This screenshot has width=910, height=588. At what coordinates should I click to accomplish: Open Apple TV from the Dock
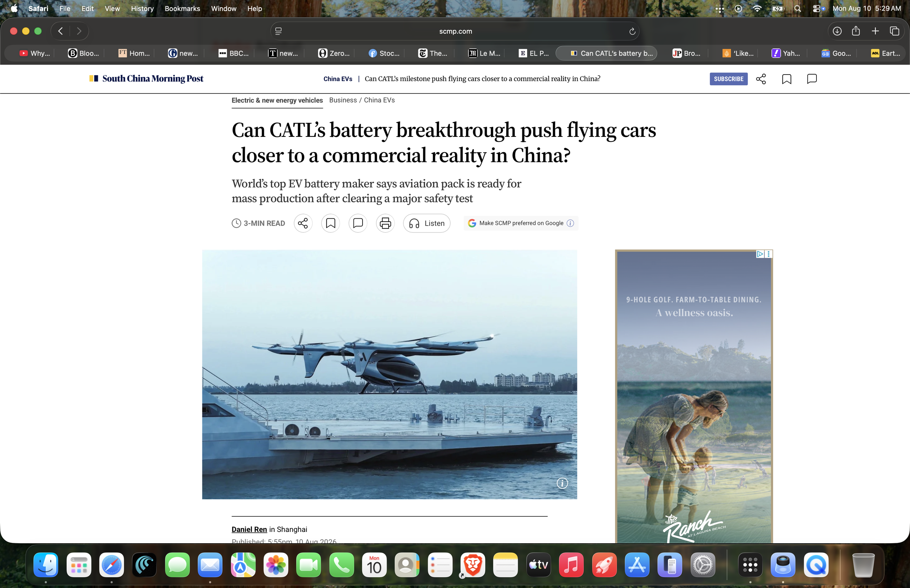(538, 565)
